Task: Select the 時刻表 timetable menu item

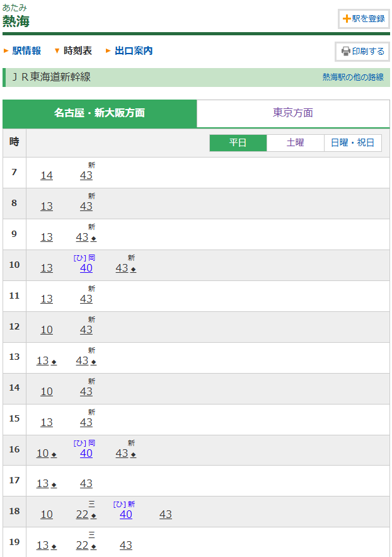Action: (x=78, y=50)
